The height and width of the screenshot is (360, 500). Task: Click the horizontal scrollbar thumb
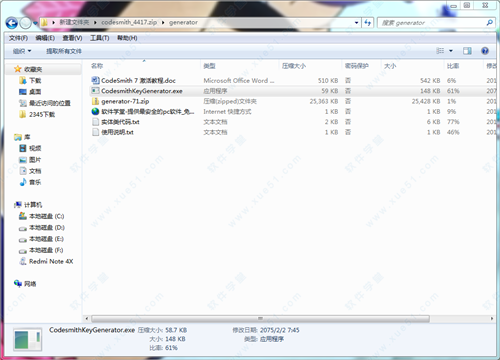point(260,318)
